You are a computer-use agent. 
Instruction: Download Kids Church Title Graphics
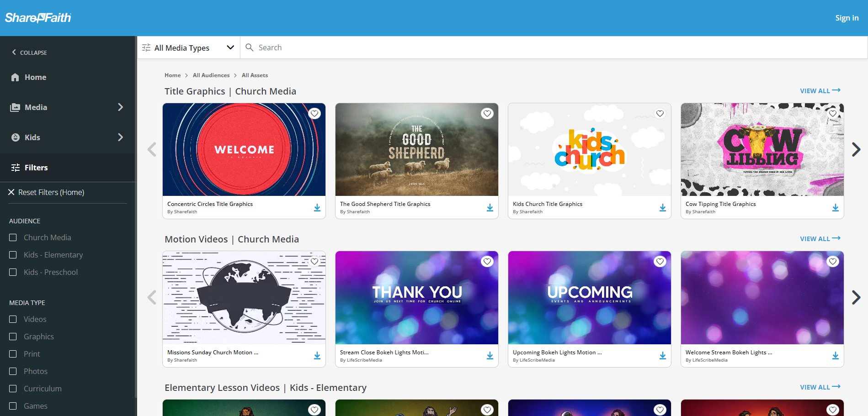click(x=663, y=208)
